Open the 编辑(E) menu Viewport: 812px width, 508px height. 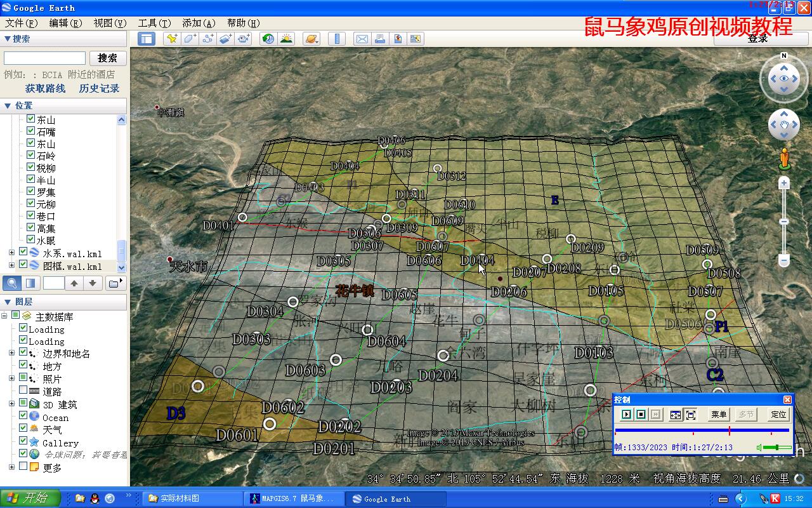point(66,23)
